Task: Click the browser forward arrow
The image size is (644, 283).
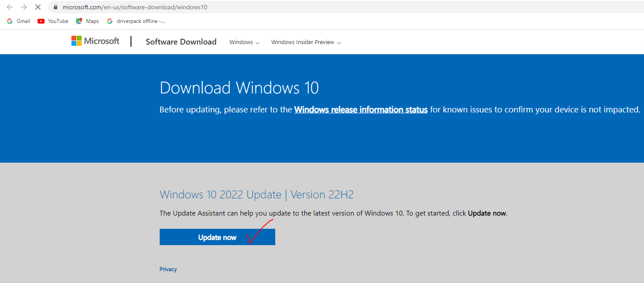Action: (x=24, y=7)
